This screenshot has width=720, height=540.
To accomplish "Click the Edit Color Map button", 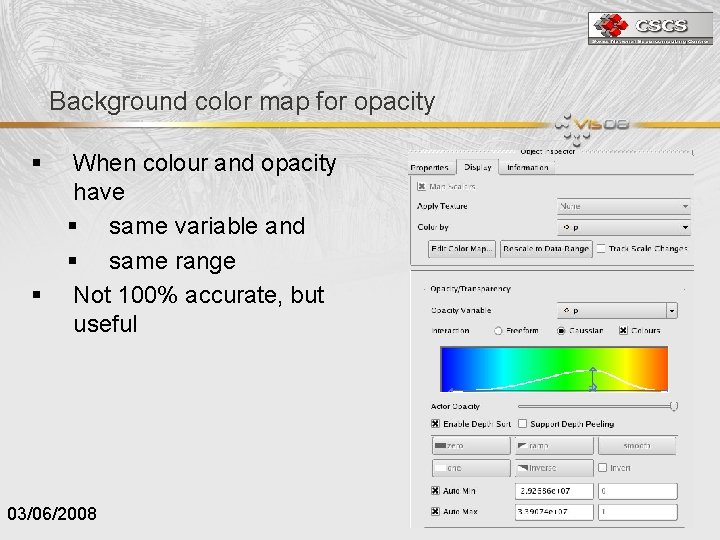I will pos(461,249).
